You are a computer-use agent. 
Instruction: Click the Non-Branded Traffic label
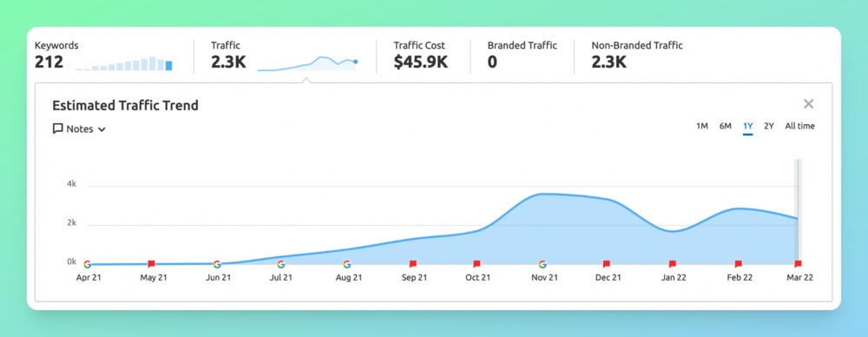pyautogui.click(x=637, y=45)
